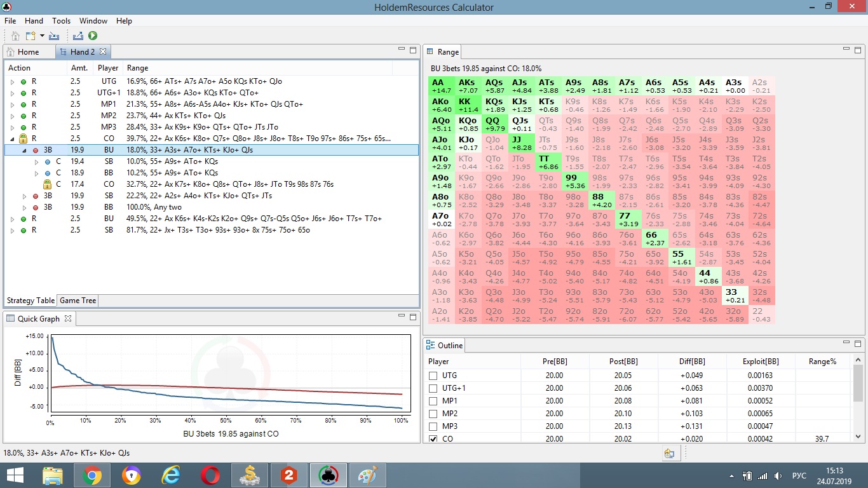
Task: Expand the MP1 raise tree row
Action: [x=12, y=104]
